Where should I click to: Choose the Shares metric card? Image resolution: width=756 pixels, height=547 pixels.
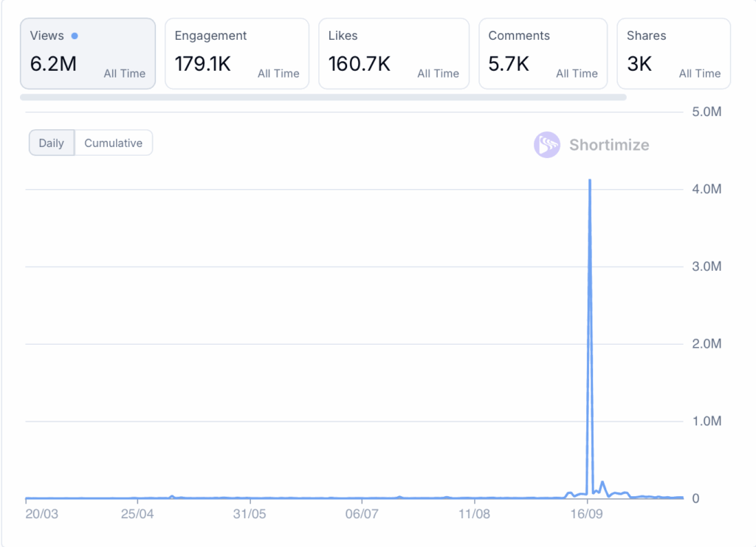673,54
